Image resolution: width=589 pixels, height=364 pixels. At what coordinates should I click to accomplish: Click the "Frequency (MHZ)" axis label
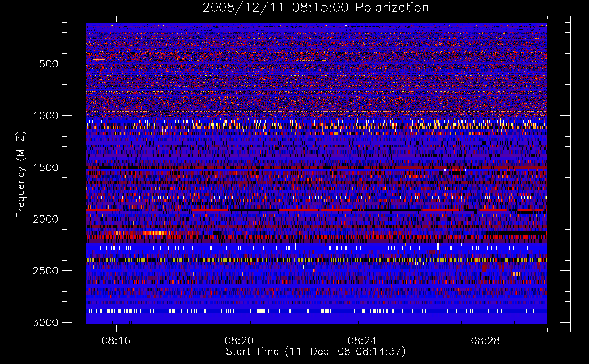click(21, 175)
